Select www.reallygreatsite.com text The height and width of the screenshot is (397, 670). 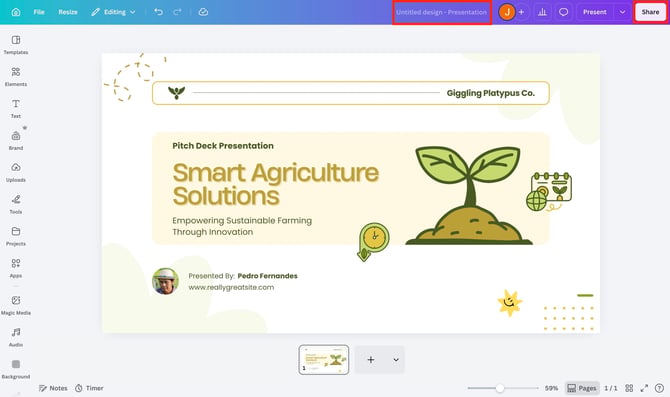[x=231, y=287]
